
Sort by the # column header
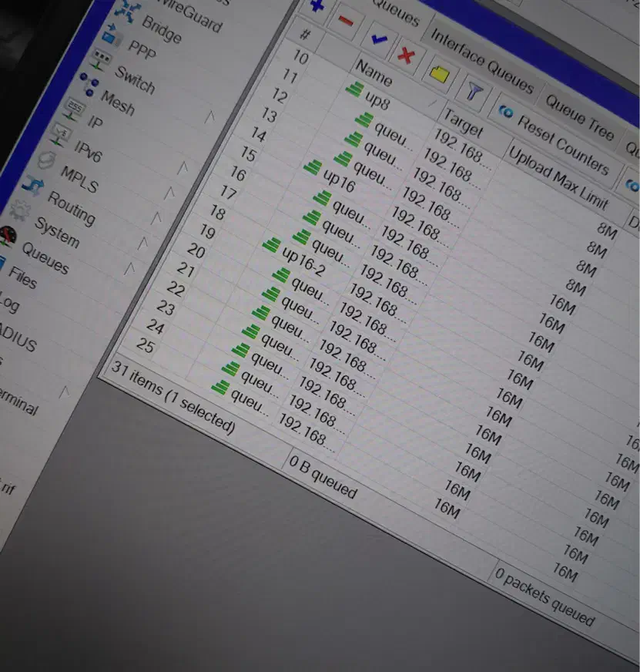coord(304,34)
